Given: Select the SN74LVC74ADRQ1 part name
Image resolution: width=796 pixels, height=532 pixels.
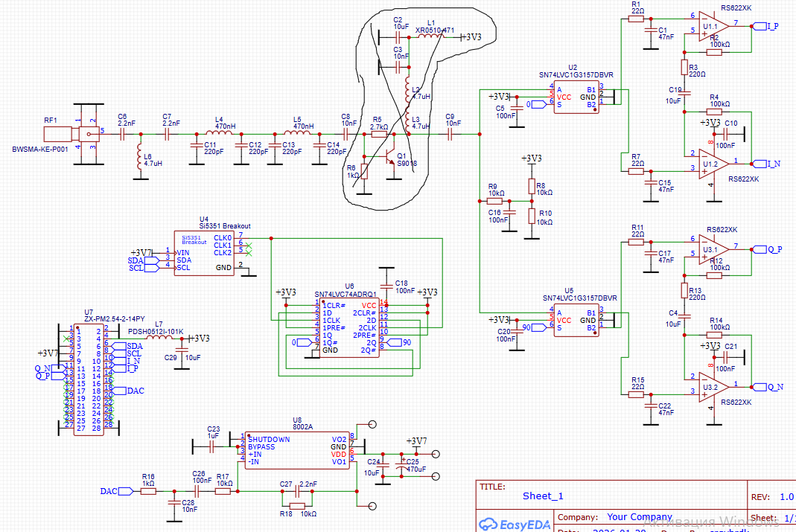Looking at the screenshot, I should pyautogui.click(x=346, y=294).
